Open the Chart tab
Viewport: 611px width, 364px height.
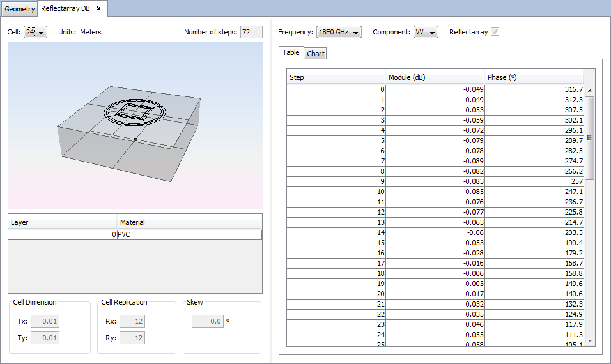pos(316,54)
